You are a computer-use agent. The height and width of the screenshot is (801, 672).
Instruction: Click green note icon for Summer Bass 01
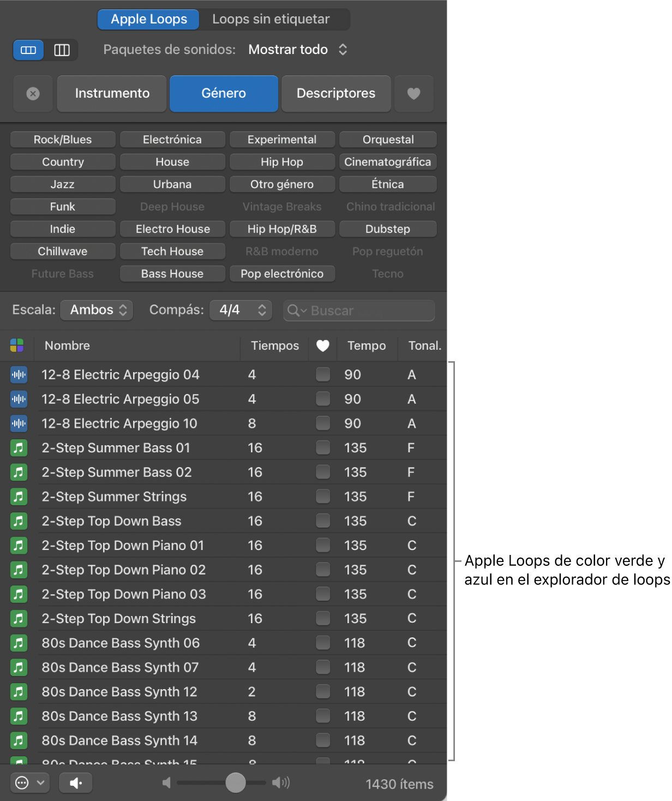(19, 448)
